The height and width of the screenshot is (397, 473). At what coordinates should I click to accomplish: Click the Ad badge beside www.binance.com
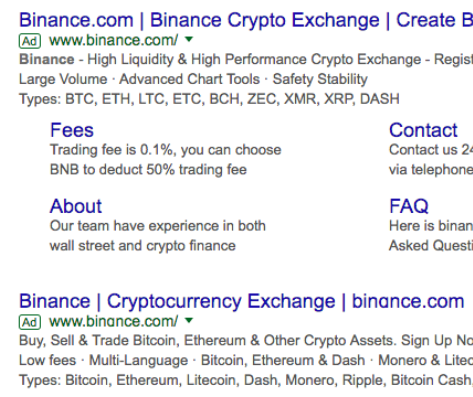[30, 41]
